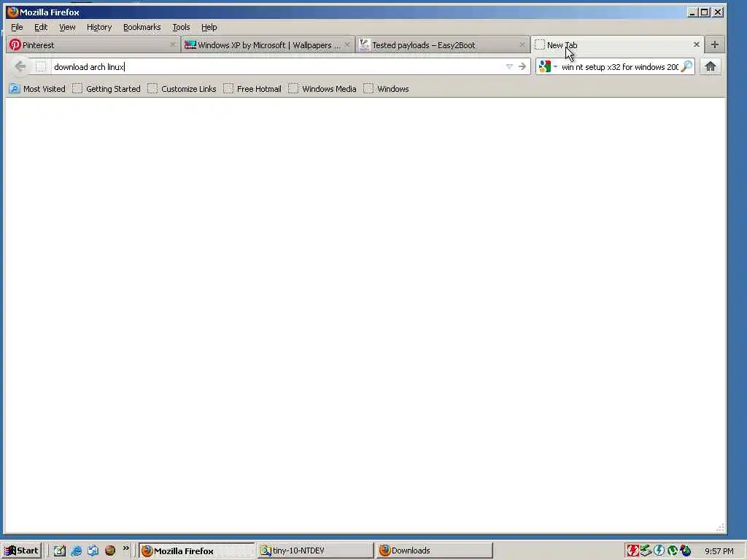
Task: Activate Mozilla Firefox taskbar button
Action: coord(197,551)
